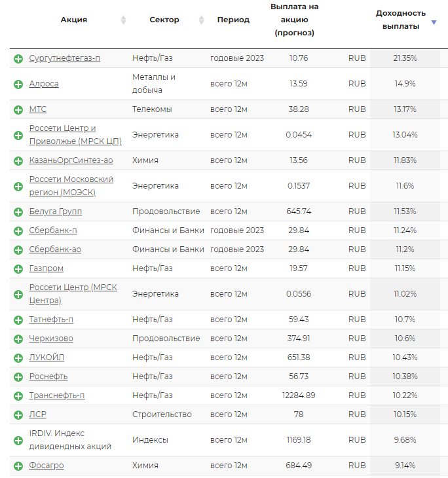Click the plus icon beside Сбербанк-ао
Image resolution: width=448 pixels, height=478 pixels.
tap(18, 250)
